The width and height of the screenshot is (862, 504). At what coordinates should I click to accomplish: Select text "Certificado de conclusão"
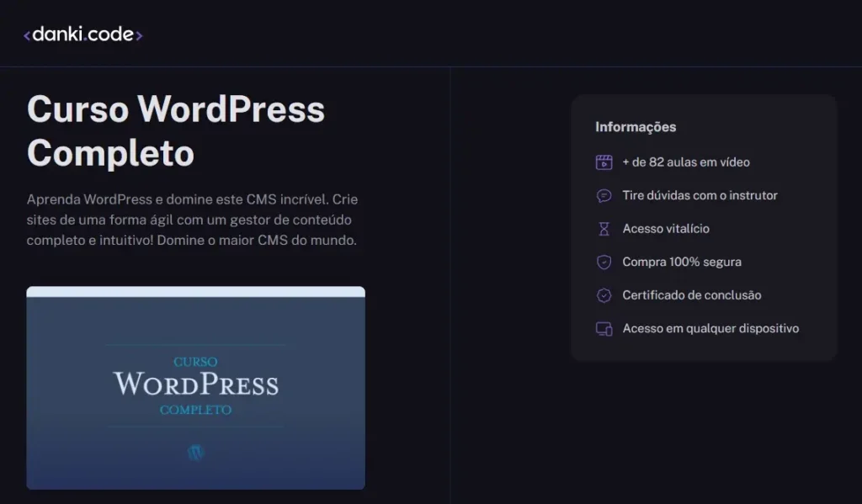point(692,295)
